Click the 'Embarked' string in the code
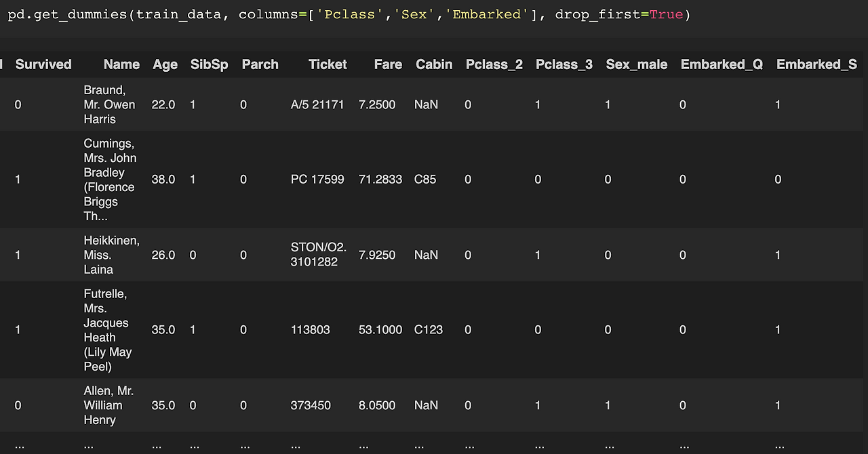868x454 pixels. [x=486, y=14]
